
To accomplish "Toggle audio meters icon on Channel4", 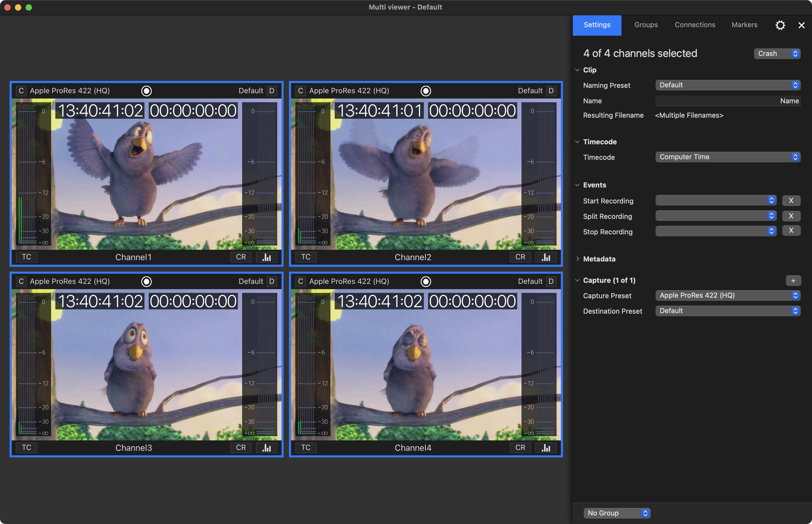I will click(x=546, y=448).
